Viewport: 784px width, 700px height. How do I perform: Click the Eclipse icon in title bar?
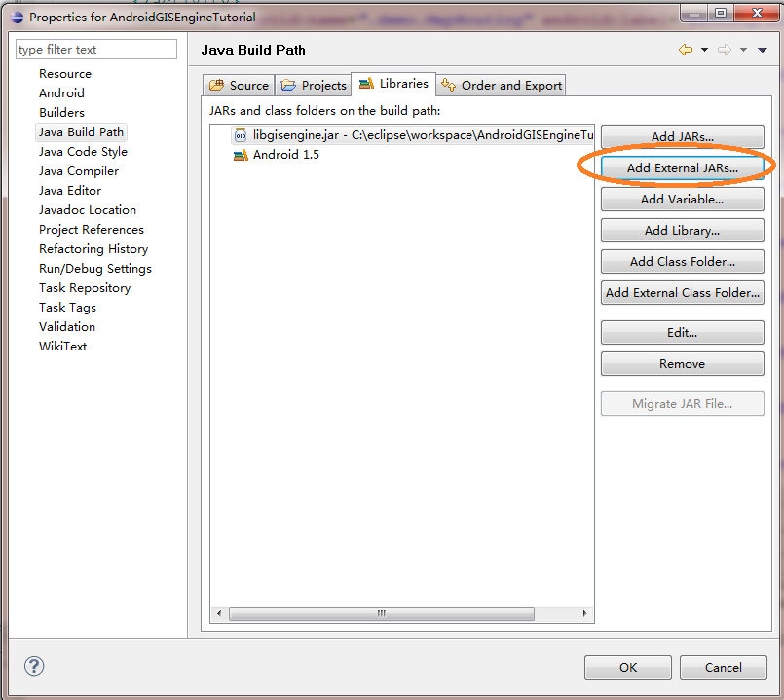(x=17, y=18)
